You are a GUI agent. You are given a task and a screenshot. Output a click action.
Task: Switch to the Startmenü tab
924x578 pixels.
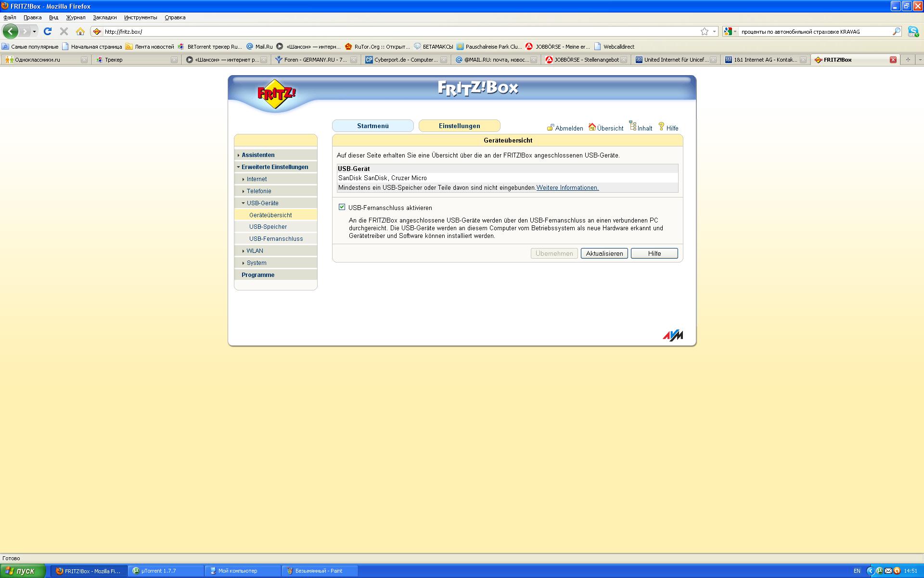coord(372,126)
